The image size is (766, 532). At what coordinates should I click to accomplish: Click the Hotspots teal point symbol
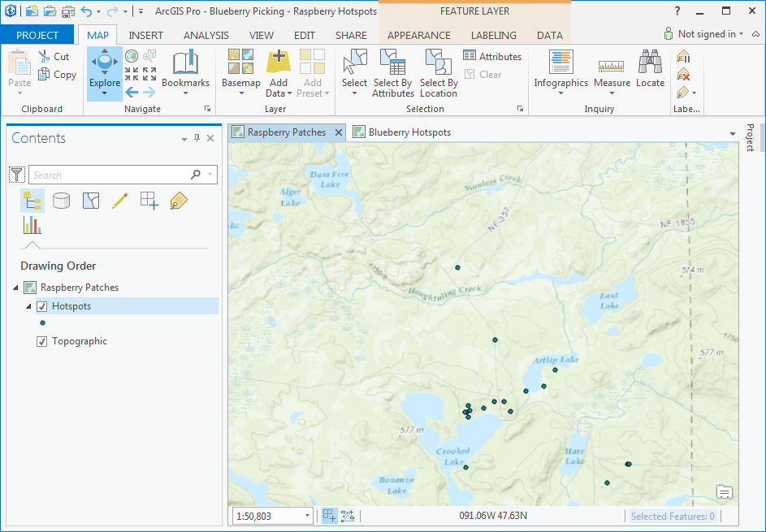(42, 323)
